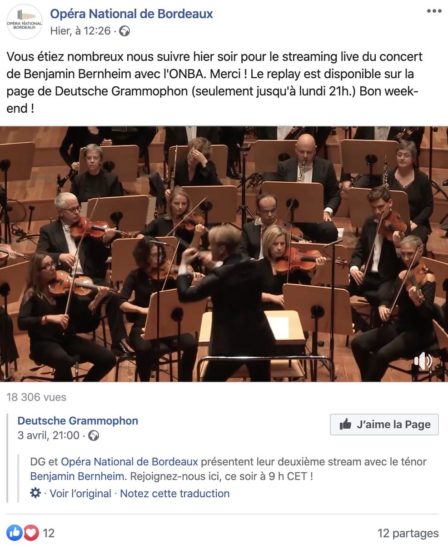
Task: Click Notez cette traduction link
Action: click(x=175, y=493)
